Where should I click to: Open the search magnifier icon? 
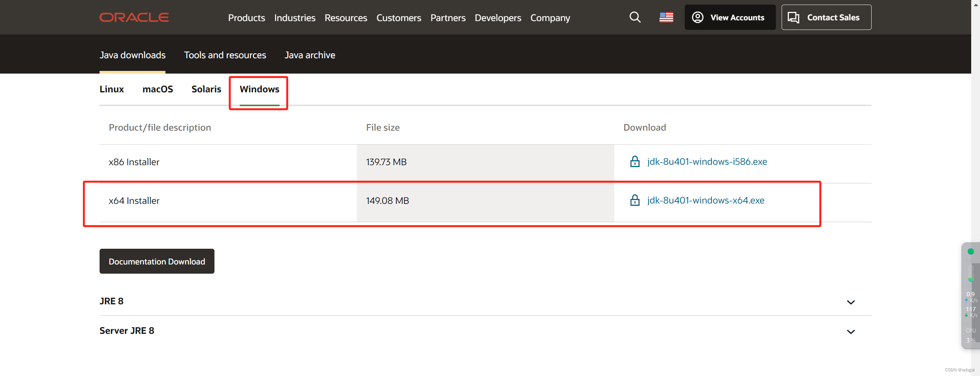[x=635, y=17]
